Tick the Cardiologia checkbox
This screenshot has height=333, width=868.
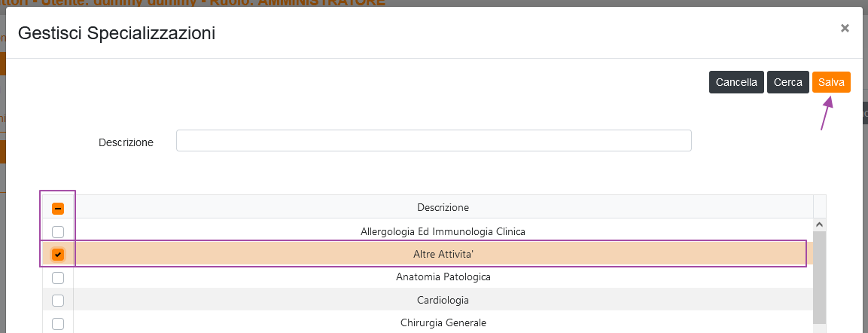pyautogui.click(x=58, y=301)
